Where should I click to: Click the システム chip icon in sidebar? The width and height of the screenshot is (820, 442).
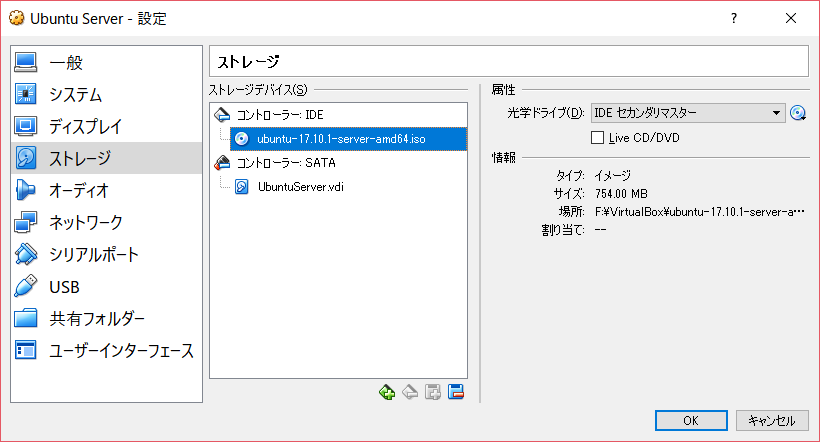(26, 94)
